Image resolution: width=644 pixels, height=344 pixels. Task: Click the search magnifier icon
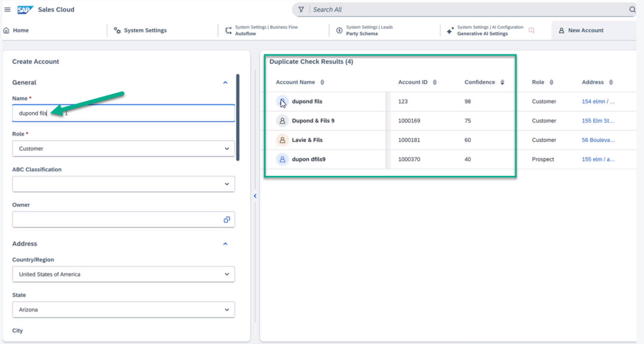[632, 9]
